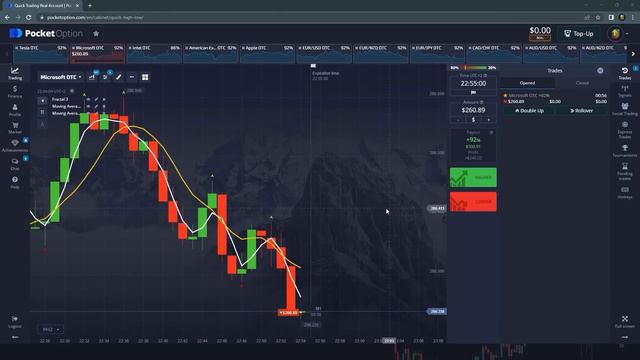Screen dimensions: 640x360
Task: Edit the first Moving Average indicator
Action: (x=96, y=106)
